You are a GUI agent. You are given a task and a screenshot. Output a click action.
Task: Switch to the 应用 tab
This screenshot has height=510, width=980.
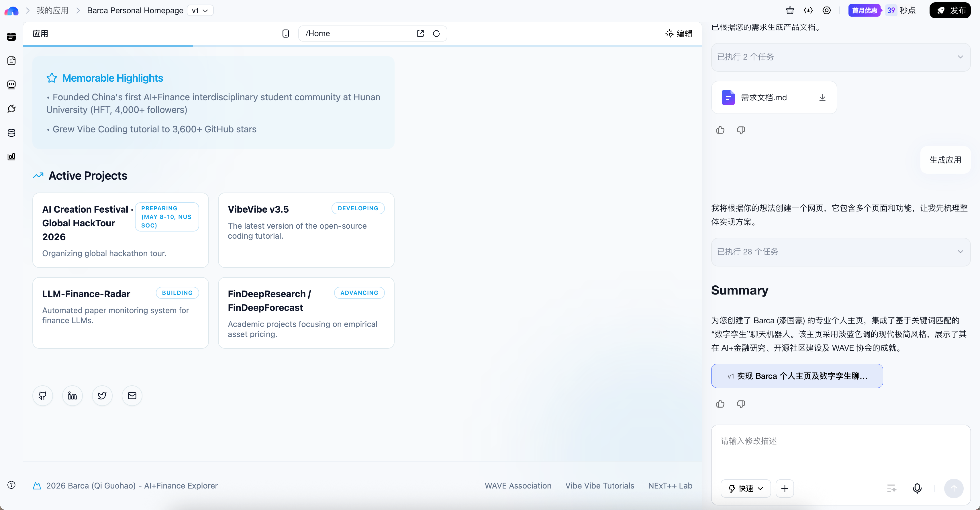click(40, 34)
